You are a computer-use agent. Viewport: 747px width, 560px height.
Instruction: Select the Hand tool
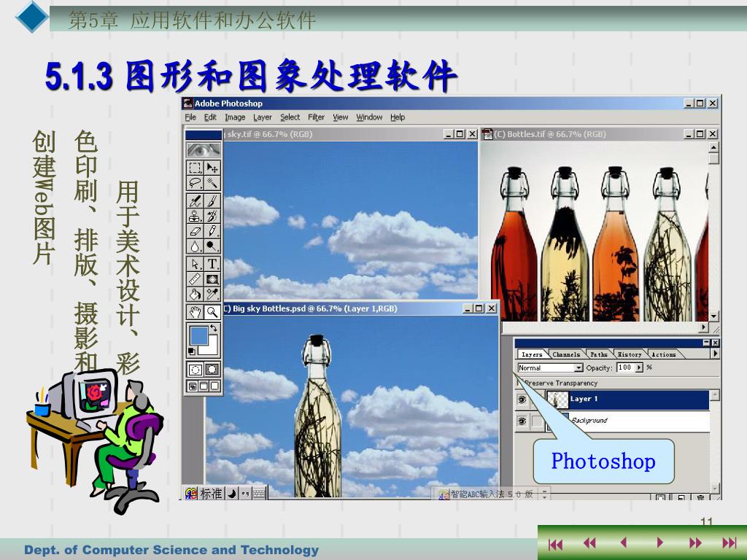click(x=195, y=312)
